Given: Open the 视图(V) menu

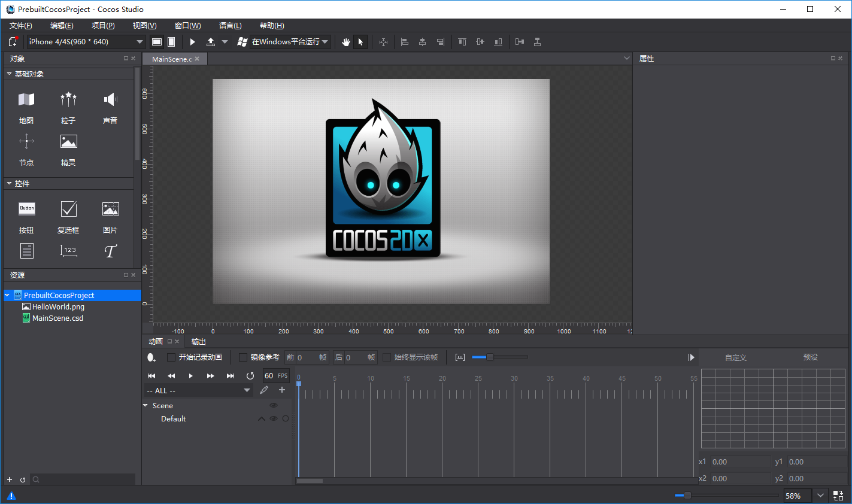Looking at the screenshot, I should (x=145, y=26).
